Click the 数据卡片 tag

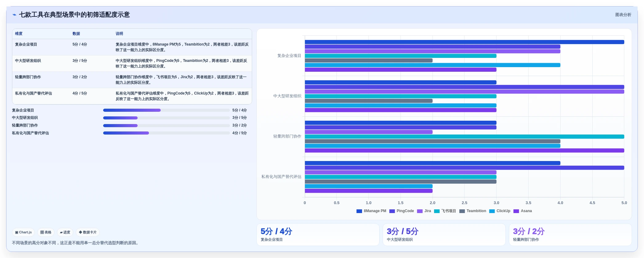[88, 232]
